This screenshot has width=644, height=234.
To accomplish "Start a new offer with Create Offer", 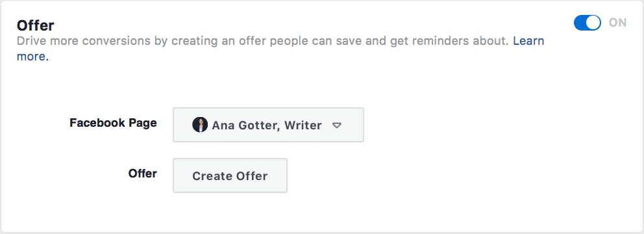I will 230,175.
